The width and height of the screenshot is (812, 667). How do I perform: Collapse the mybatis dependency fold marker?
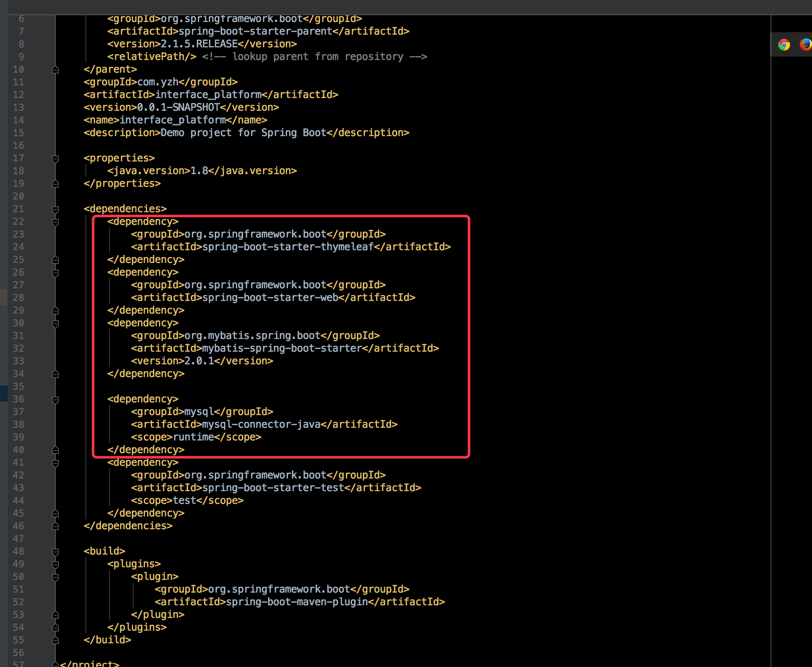55,323
